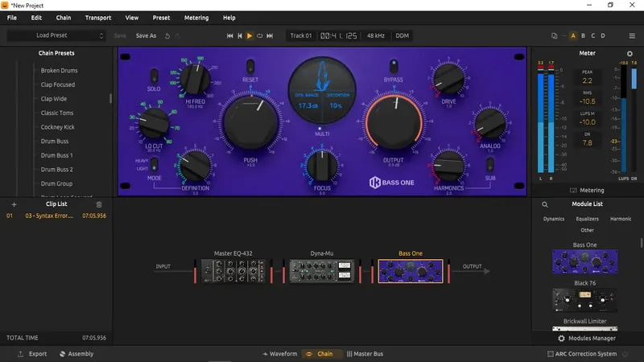Select Classic Toms chain preset
Image resolution: width=644 pixels, height=362 pixels.
[57, 113]
